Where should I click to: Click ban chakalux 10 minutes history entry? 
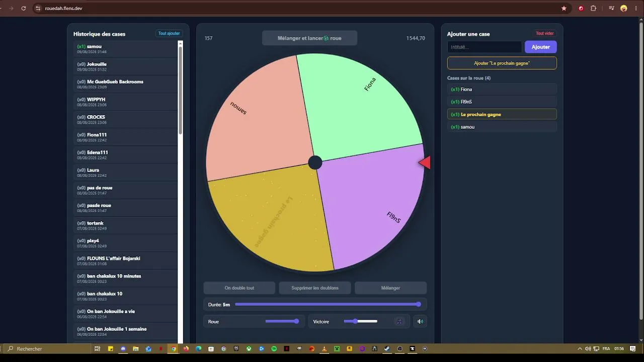tap(126, 278)
